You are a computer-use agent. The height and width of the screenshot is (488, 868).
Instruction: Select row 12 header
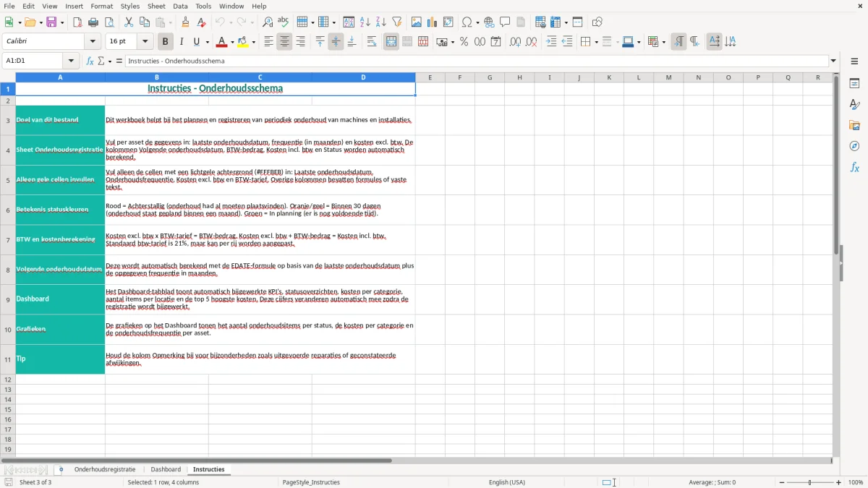click(8, 380)
